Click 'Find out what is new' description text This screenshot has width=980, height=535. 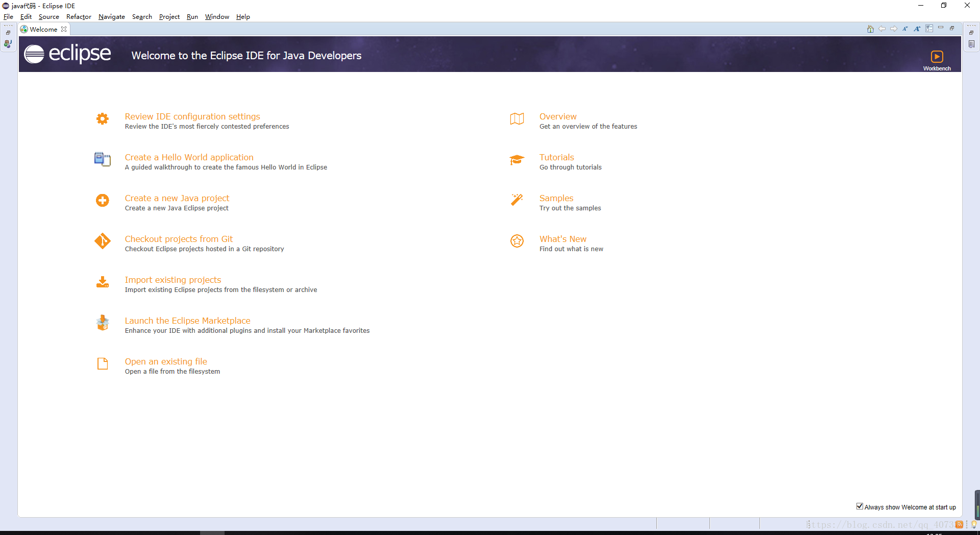click(571, 249)
